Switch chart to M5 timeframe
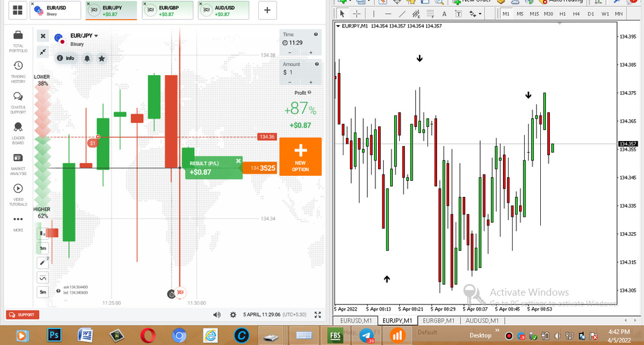 point(520,13)
